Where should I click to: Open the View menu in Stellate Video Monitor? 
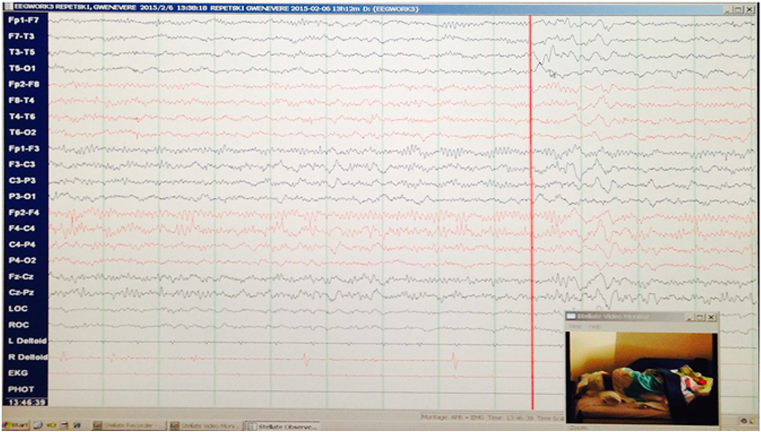tap(575, 326)
